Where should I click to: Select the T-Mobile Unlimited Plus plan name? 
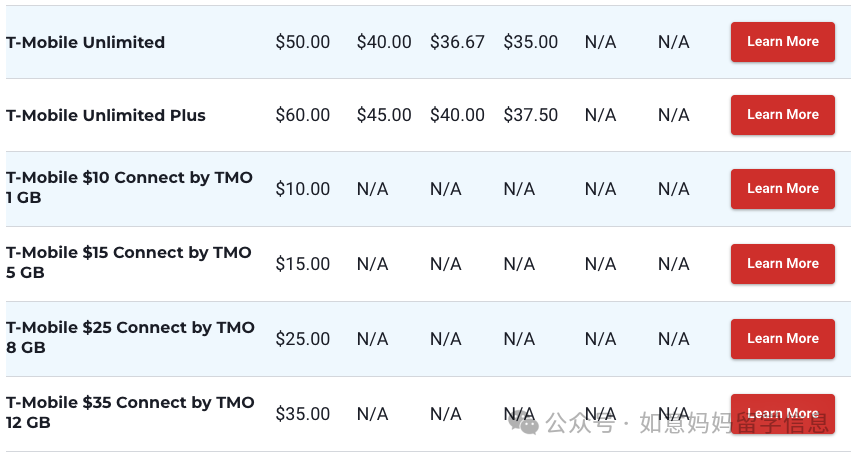(105, 115)
